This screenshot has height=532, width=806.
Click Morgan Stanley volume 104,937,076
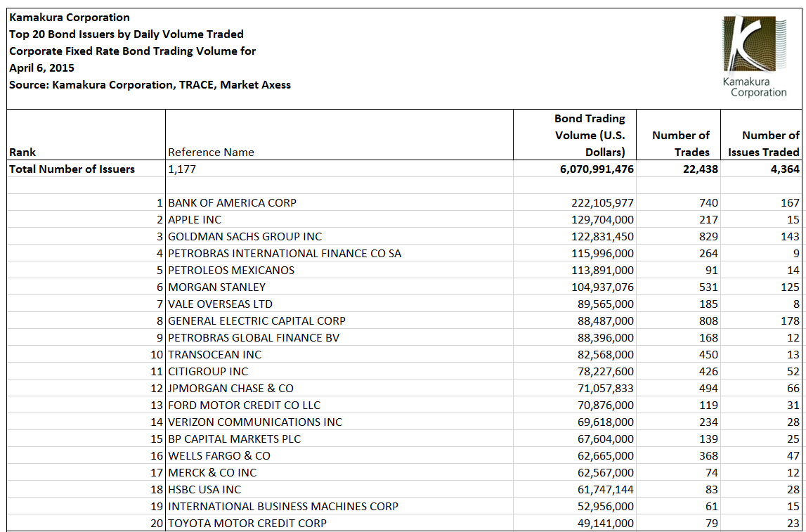[x=575, y=287]
